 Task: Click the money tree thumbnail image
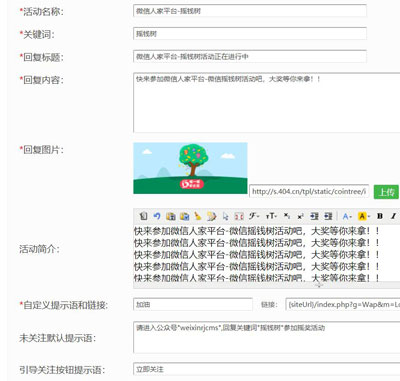(x=190, y=168)
